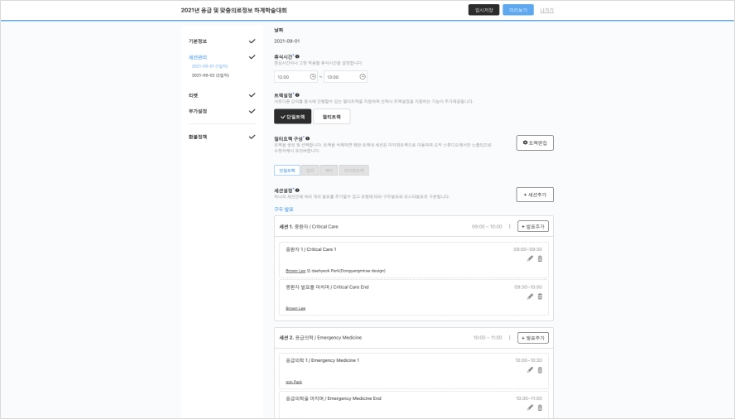Open the break start time clock picker
Image resolution: width=735 pixels, height=419 pixels.
[313, 76]
